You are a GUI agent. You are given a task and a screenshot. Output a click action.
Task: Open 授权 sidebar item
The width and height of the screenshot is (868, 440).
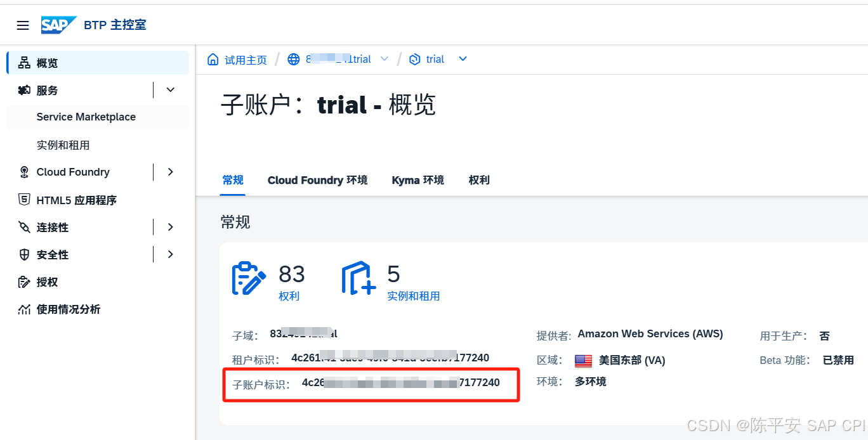pos(48,282)
